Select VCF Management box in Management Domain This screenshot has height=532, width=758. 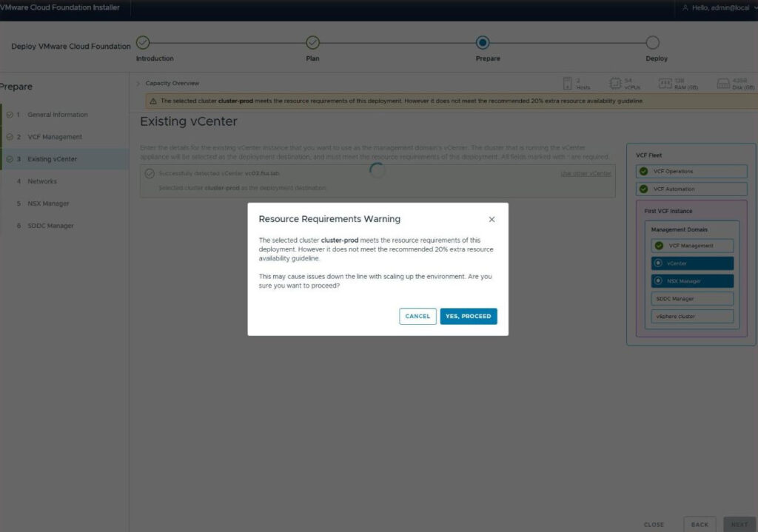pos(692,246)
